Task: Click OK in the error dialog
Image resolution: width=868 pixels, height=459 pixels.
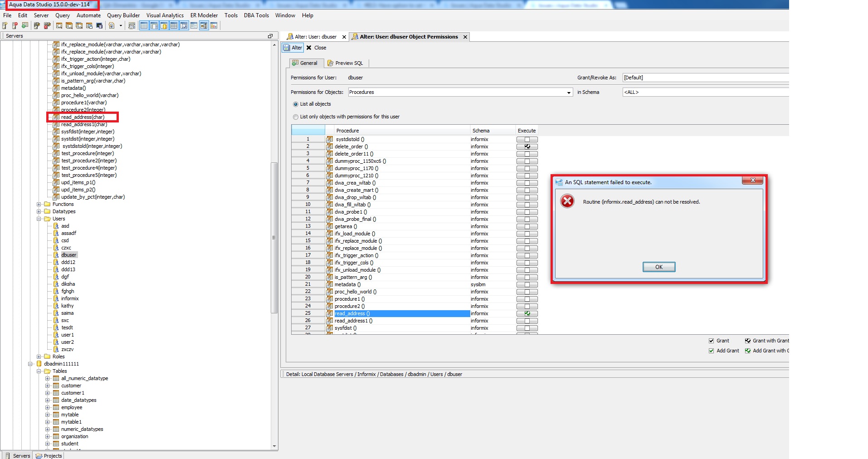Action: click(659, 267)
